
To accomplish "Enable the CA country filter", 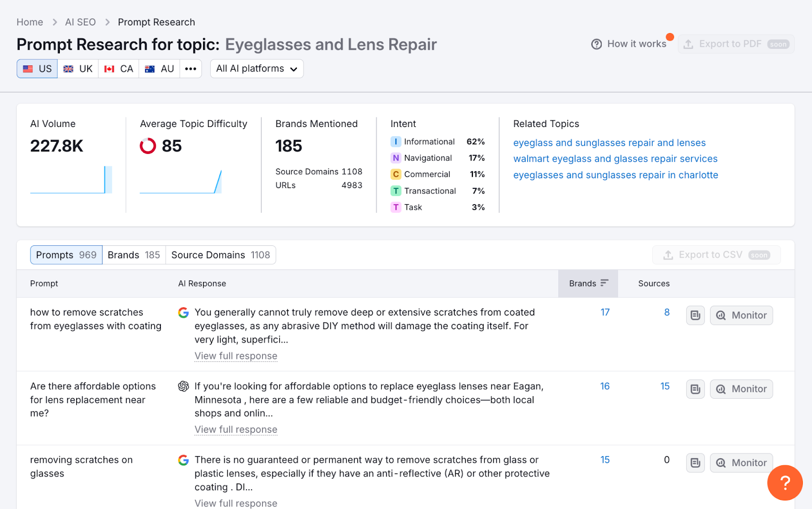I will coord(118,69).
